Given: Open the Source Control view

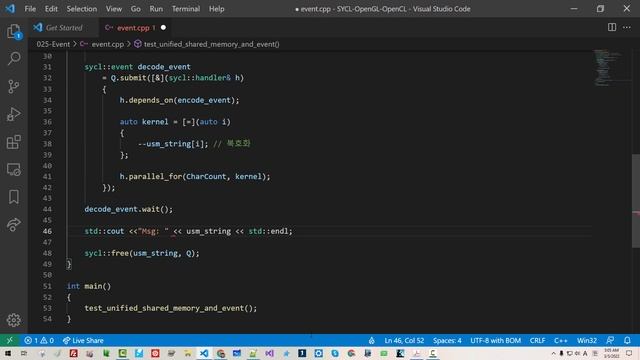Looking at the screenshot, I should pyautogui.click(x=13, y=87).
